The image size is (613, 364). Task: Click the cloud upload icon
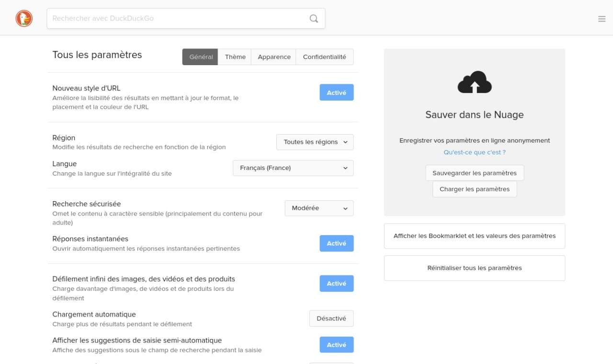click(x=474, y=82)
